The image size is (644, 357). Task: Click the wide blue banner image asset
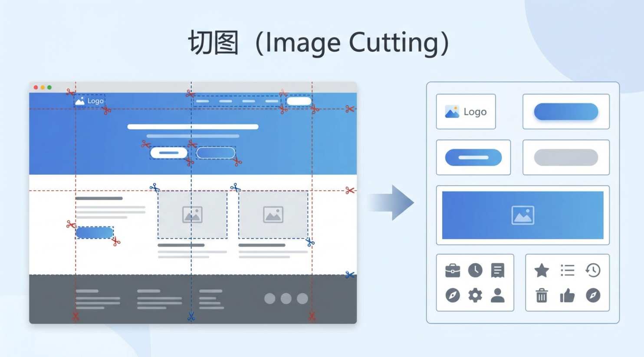coord(522,215)
